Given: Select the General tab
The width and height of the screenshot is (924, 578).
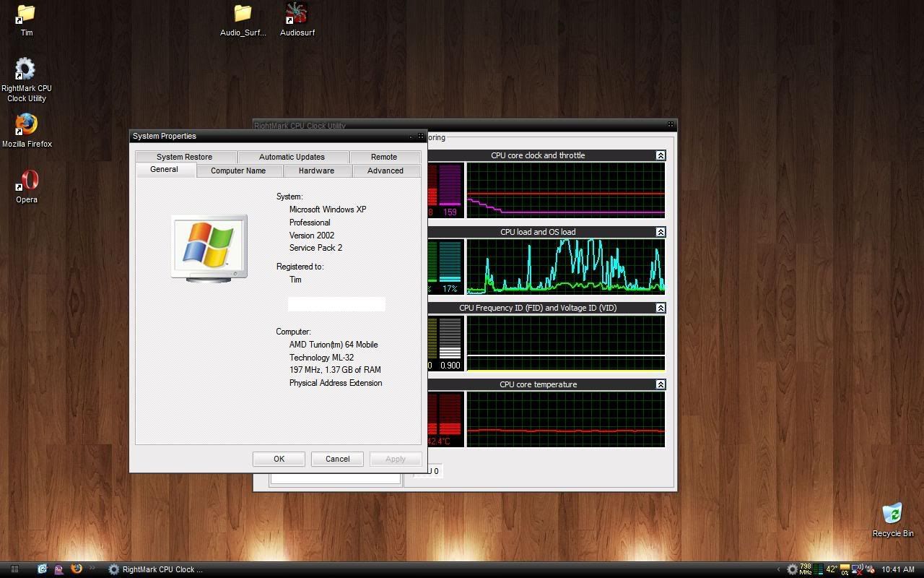Looking at the screenshot, I should [164, 169].
